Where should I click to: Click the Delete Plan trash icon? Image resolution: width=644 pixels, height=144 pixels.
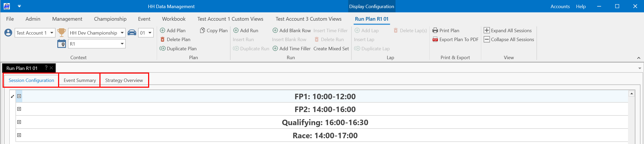163,40
